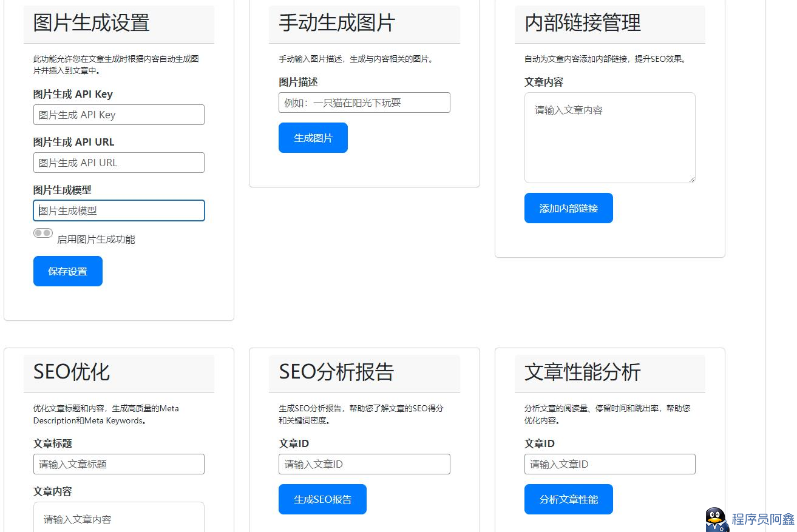
Task: Click the 内部链接管理 heading
Action: (583, 22)
